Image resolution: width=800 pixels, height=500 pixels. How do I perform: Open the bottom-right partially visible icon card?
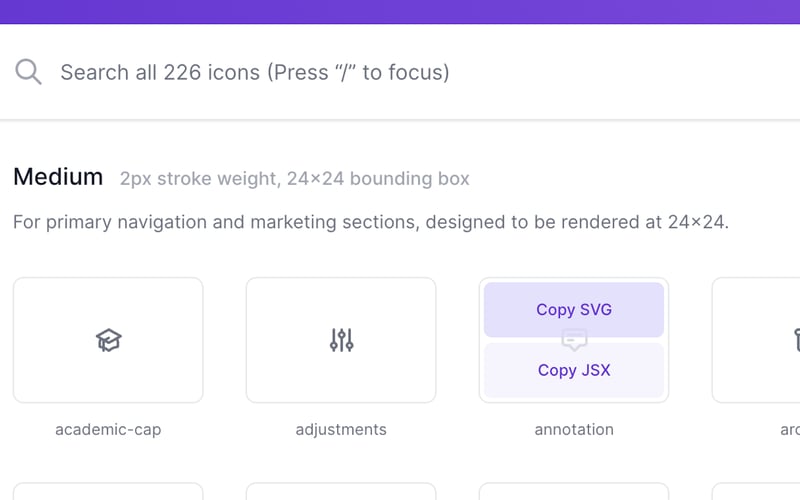tap(757, 491)
